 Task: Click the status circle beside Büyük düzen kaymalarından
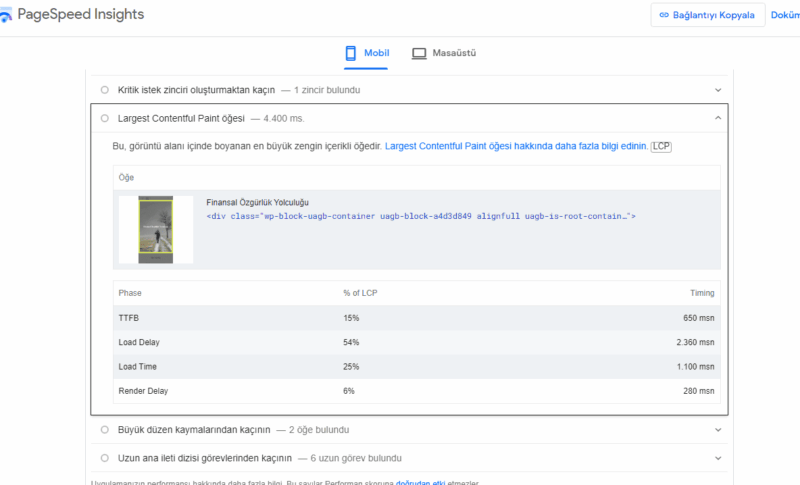point(105,430)
